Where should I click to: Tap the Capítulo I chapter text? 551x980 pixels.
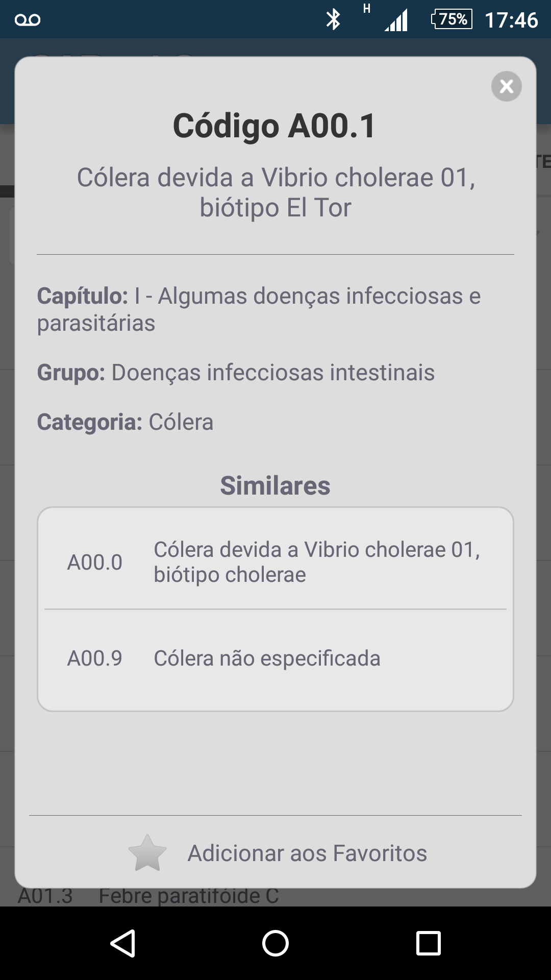(x=259, y=309)
